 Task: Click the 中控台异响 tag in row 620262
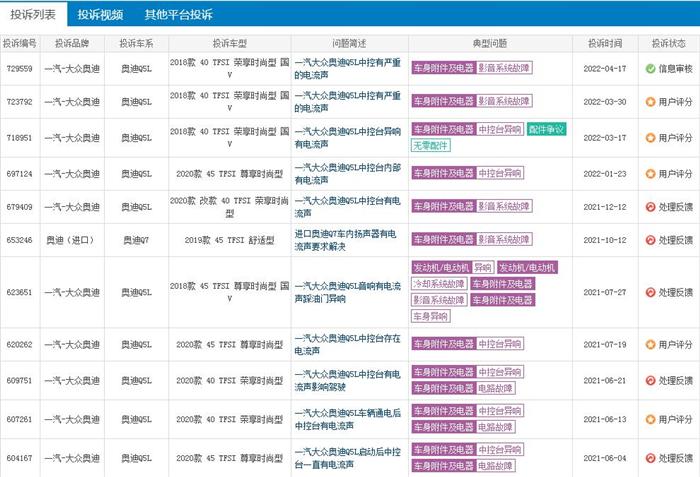(500, 344)
